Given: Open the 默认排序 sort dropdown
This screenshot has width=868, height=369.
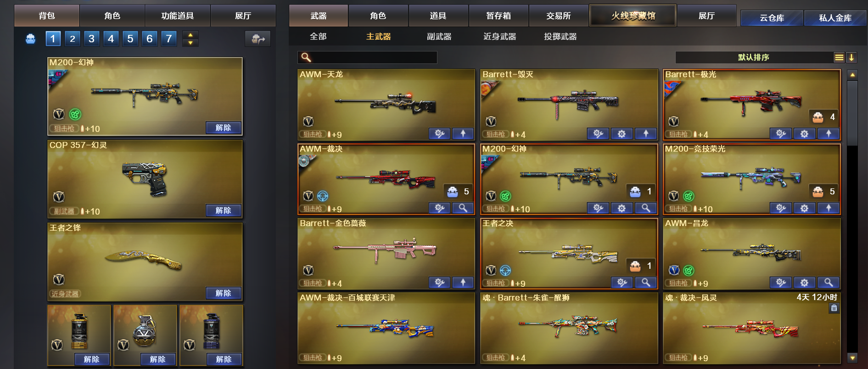Looking at the screenshot, I should 754,57.
